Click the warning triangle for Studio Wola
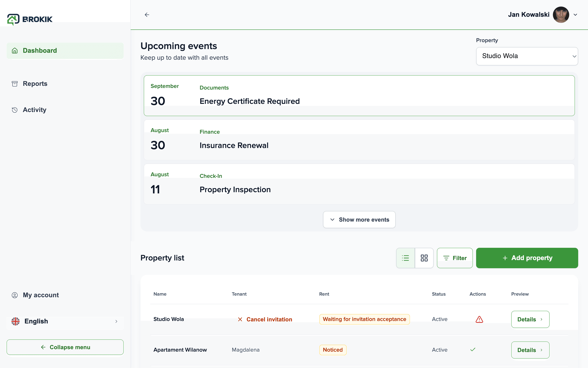 tap(479, 319)
